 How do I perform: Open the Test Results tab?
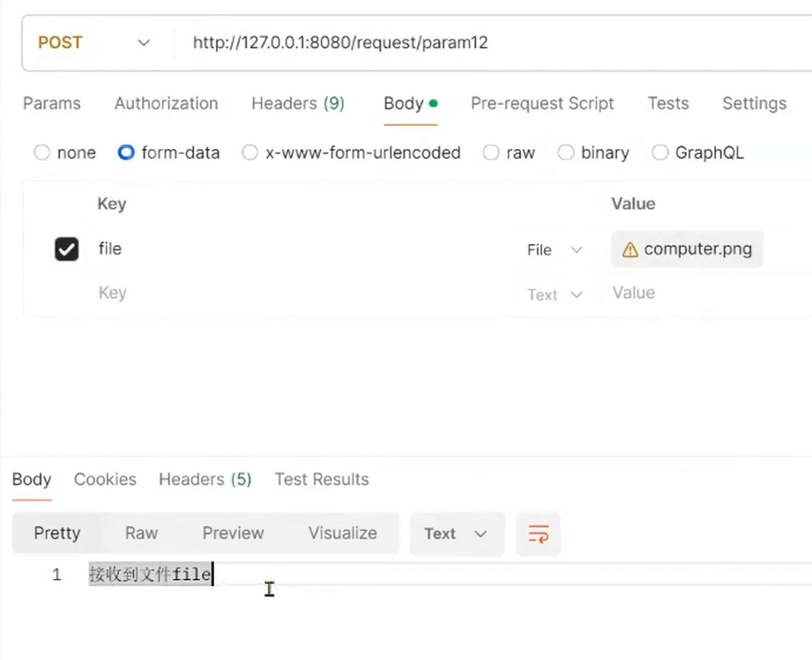[322, 479]
